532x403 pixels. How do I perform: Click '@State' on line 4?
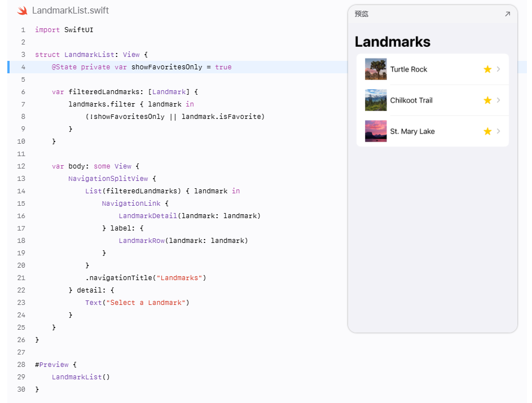(x=64, y=67)
